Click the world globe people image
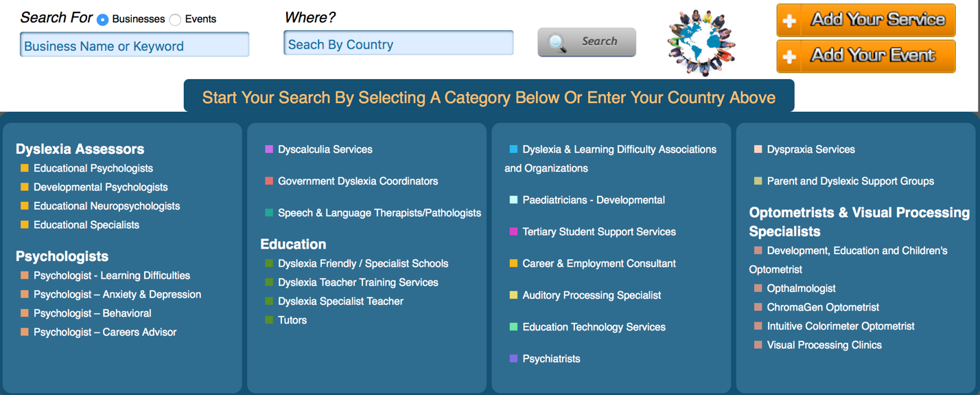The image size is (980, 395). [701, 43]
